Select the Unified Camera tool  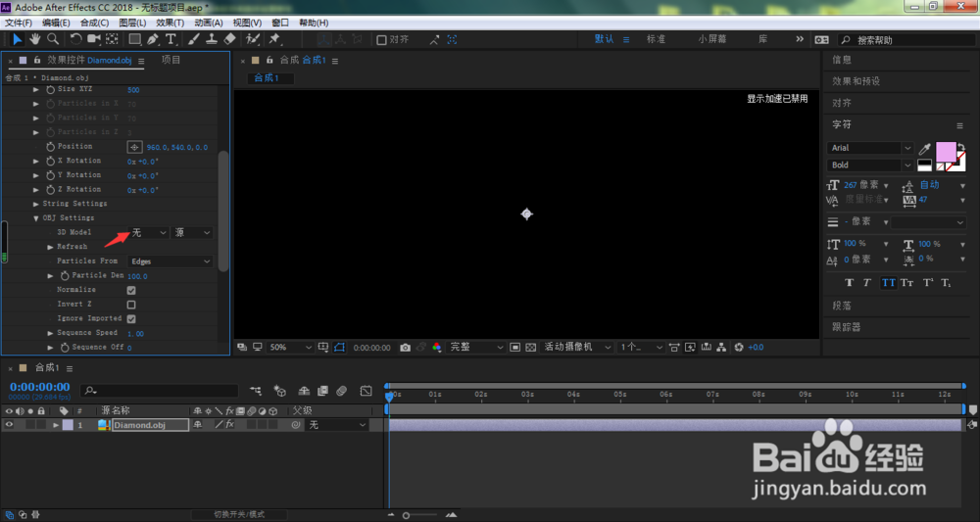pyautogui.click(x=94, y=39)
